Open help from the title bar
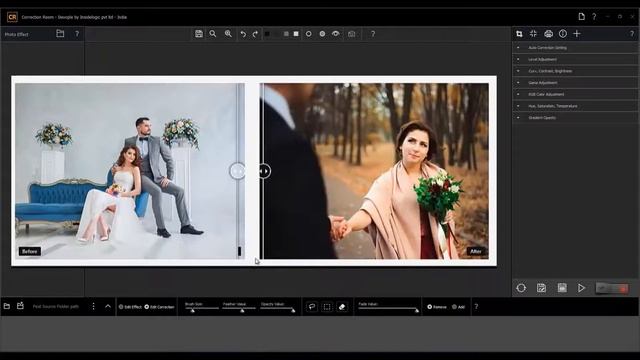This screenshot has width=640, height=360. tap(594, 17)
